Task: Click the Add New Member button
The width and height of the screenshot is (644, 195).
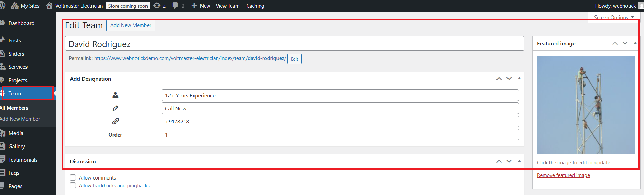Action: pos(131,25)
